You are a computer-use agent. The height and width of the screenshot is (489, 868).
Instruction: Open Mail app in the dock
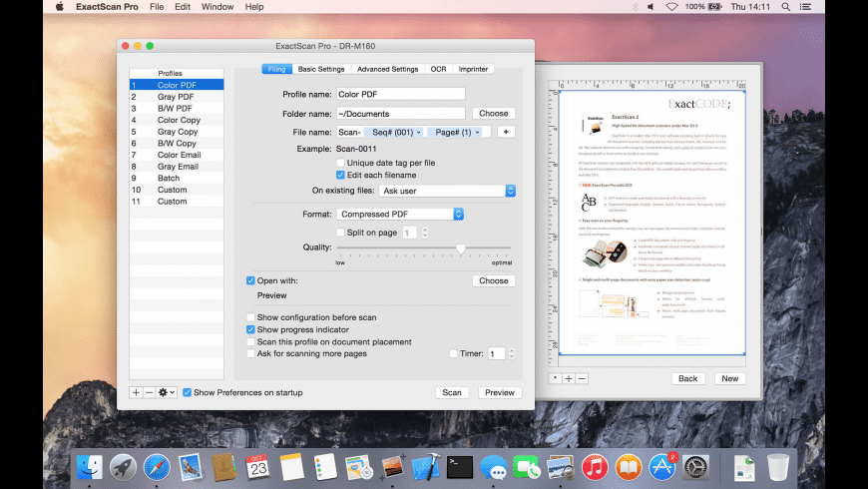(191, 467)
